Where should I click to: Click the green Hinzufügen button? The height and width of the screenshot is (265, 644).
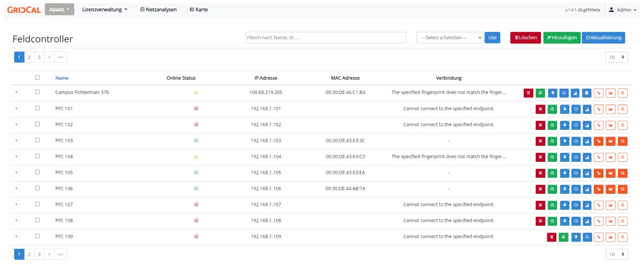click(561, 38)
